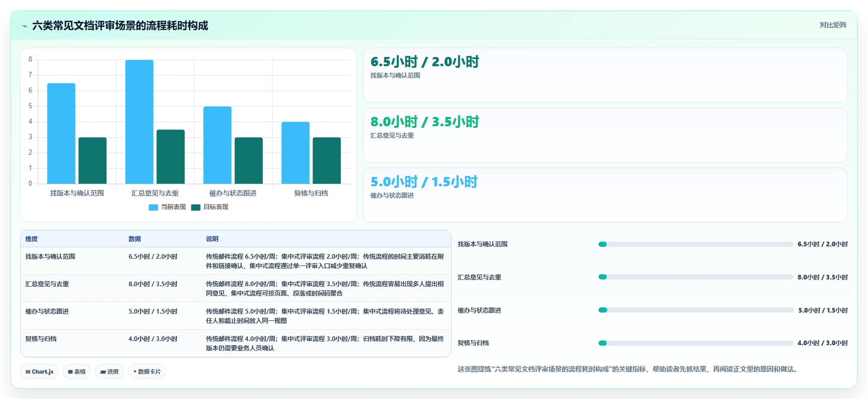Viewport: 868px width, 399px height.
Task: Click progress list label 找版本与确认范围
Action: pyautogui.click(x=483, y=244)
